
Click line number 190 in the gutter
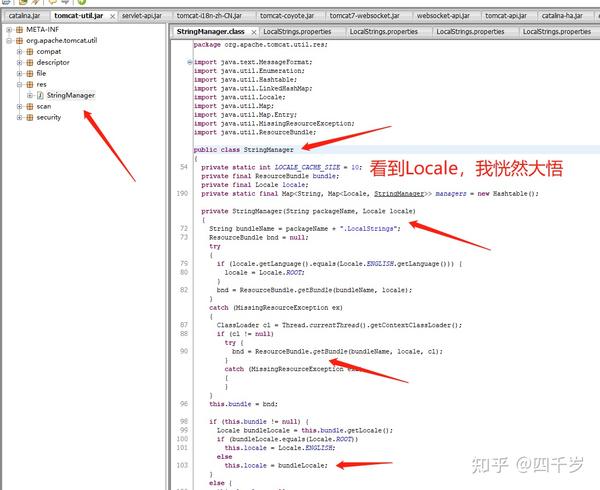(x=182, y=194)
